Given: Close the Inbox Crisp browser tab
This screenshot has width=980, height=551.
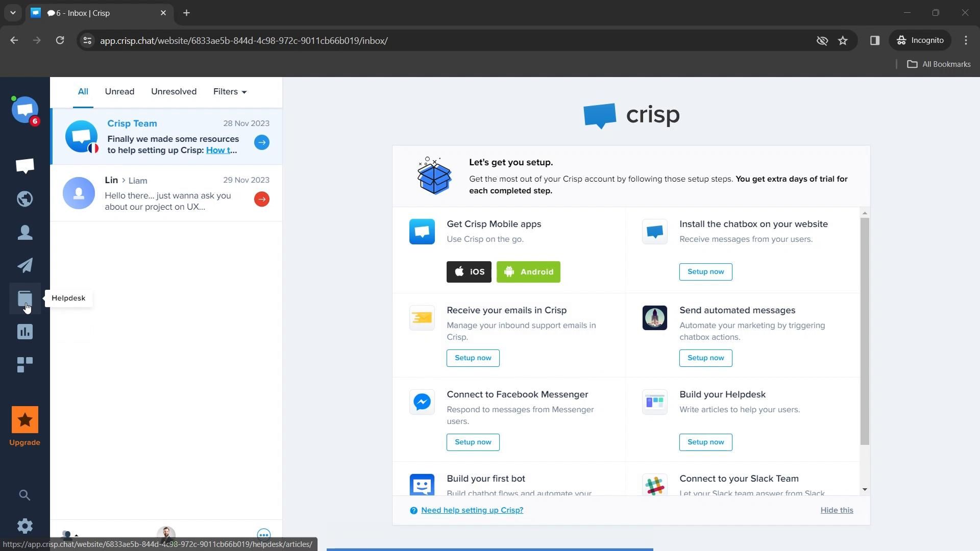Looking at the screenshot, I should (163, 13).
